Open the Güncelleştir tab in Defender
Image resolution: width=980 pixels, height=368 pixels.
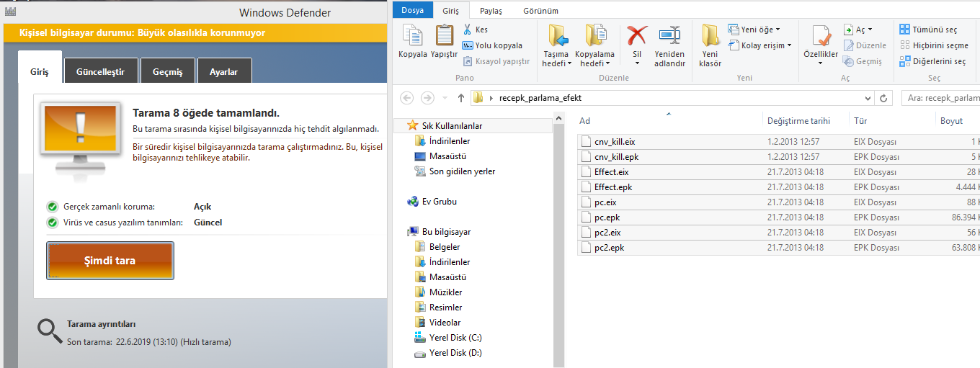coord(100,72)
